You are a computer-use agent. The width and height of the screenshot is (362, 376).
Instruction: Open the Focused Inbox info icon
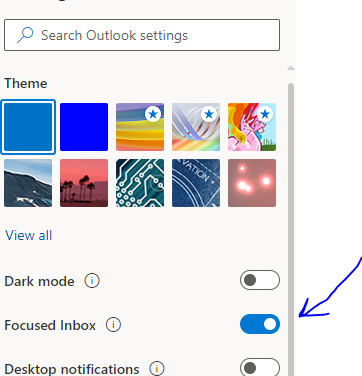(x=113, y=325)
